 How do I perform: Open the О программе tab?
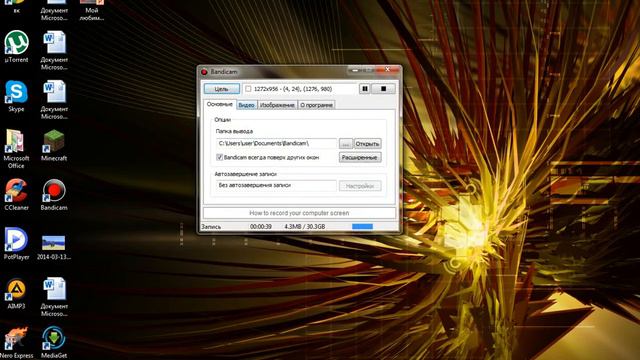[316, 105]
